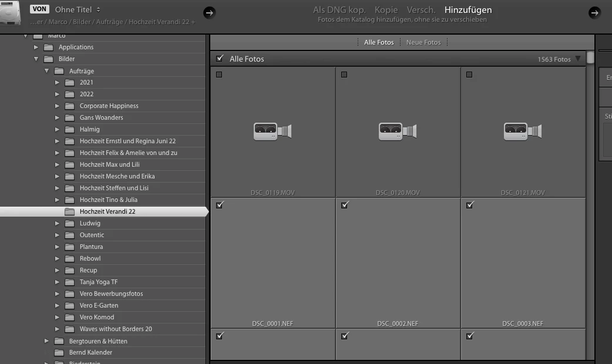Click the folder icon of Hochzeit Verandi 22

pyautogui.click(x=69, y=211)
